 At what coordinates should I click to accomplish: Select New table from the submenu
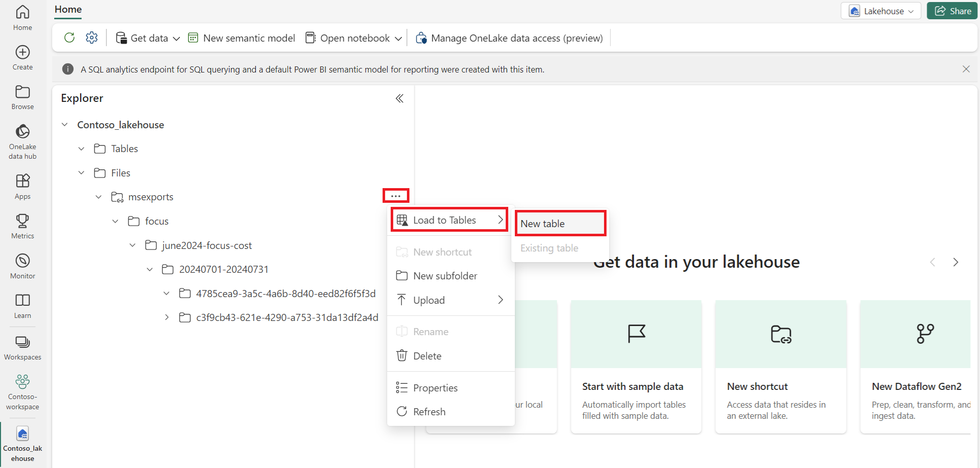coord(543,224)
